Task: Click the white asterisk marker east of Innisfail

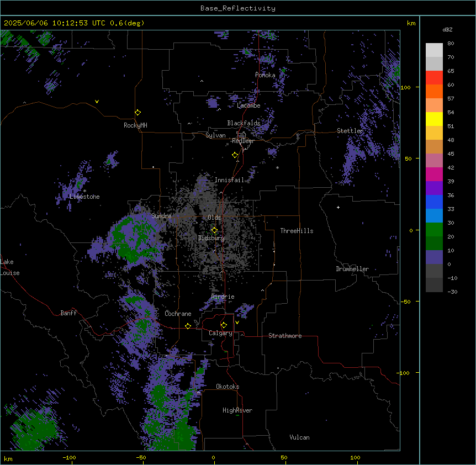Action: (x=277, y=168)
